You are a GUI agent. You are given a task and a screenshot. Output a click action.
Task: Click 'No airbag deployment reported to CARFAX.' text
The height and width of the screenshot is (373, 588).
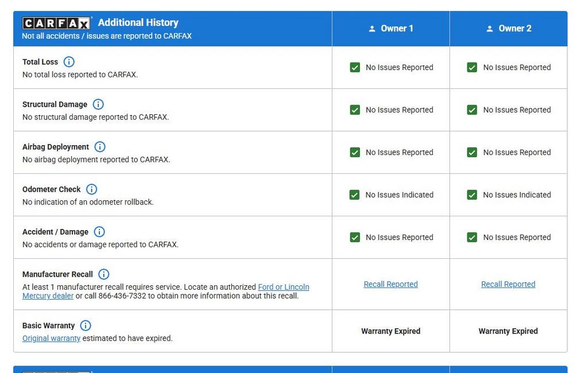click(x=96, y=160)
